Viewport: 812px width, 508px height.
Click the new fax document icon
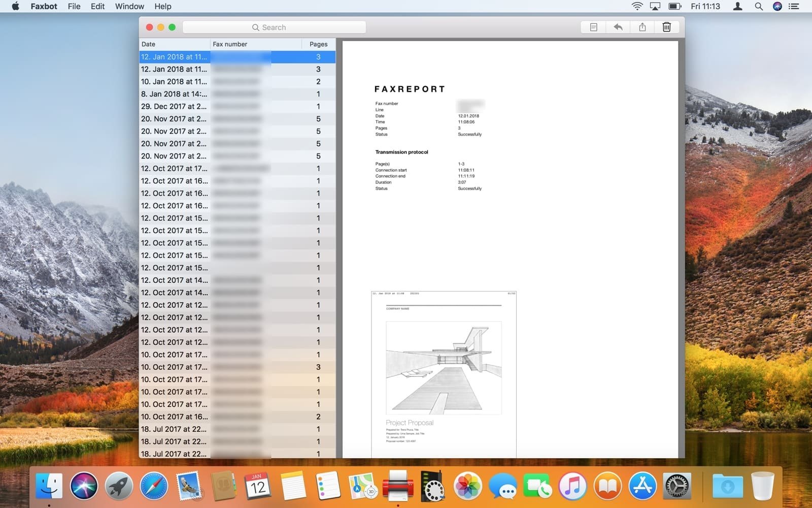pos(593,27)
